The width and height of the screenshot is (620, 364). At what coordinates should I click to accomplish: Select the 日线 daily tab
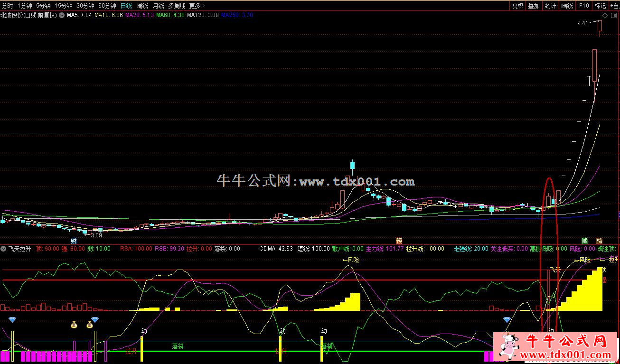click(x=126, y=6)
